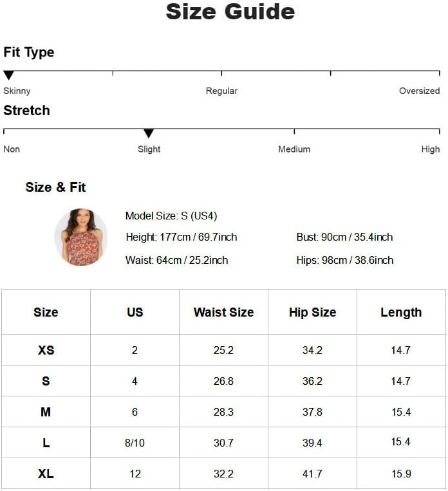Image resolution: width=448 pixels, height=491 pixels.
Task: Select the XS size row label
Action: [x=46, y=350]
